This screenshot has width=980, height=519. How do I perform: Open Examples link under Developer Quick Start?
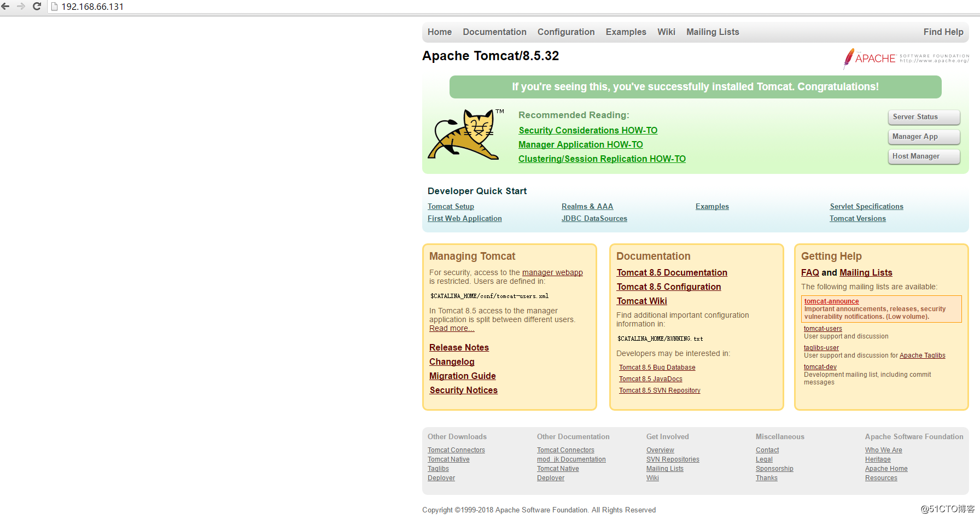712,206
